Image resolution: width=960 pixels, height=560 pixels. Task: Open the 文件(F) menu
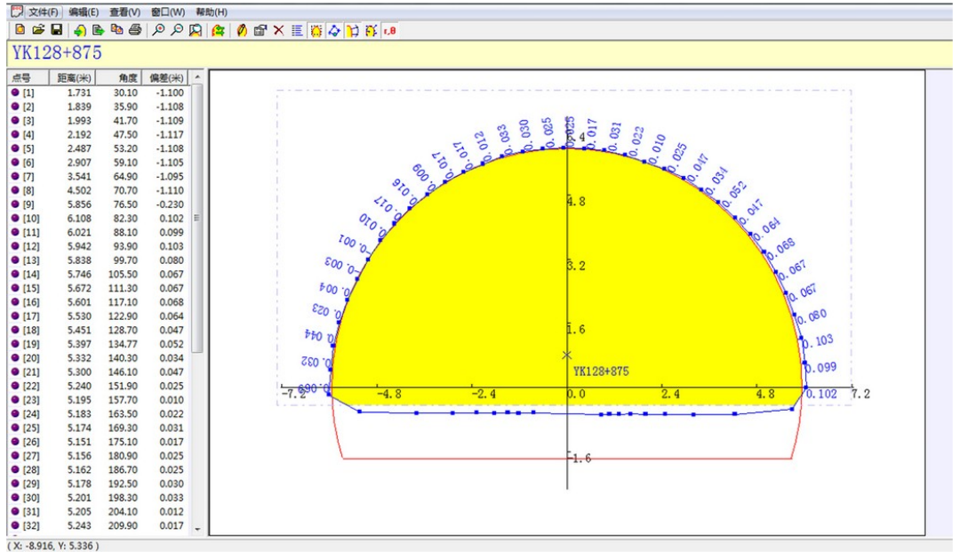click(44, 12)
